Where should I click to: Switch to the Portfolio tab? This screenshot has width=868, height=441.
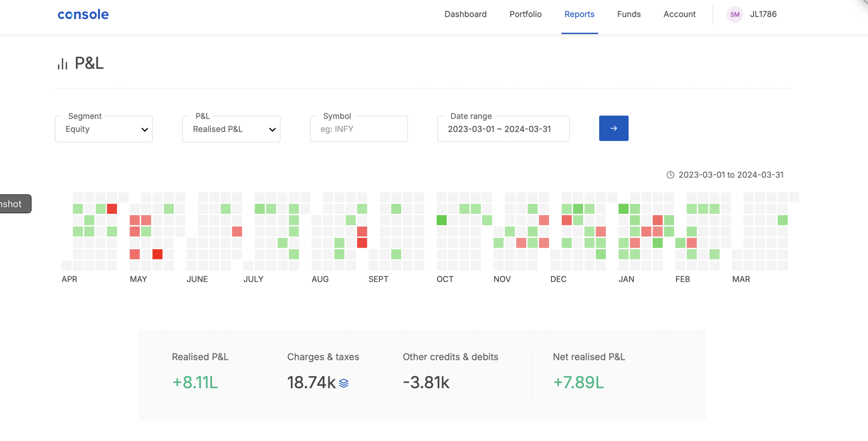525,14
